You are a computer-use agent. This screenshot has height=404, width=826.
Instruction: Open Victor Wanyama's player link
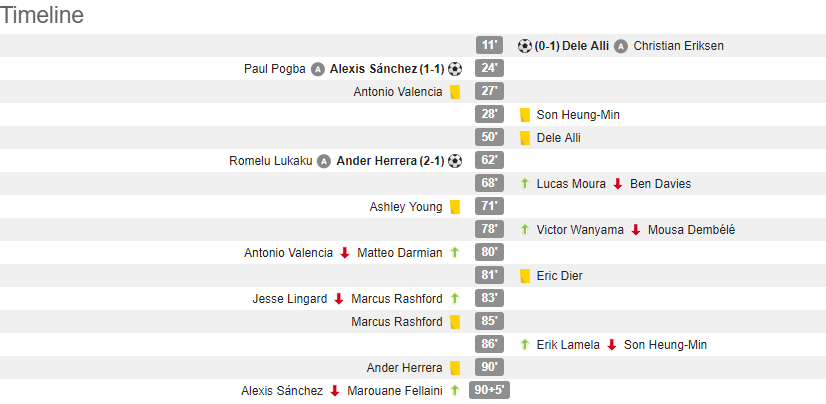578,230
